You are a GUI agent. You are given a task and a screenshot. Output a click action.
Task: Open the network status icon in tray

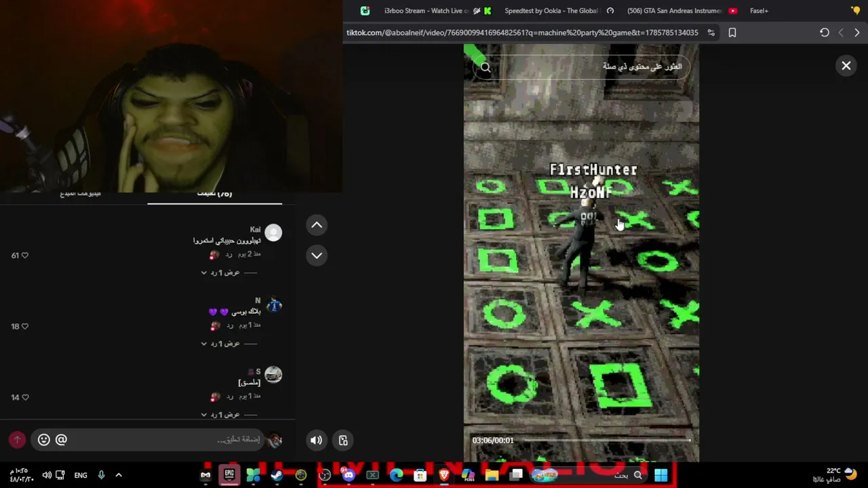pos(60,475)
